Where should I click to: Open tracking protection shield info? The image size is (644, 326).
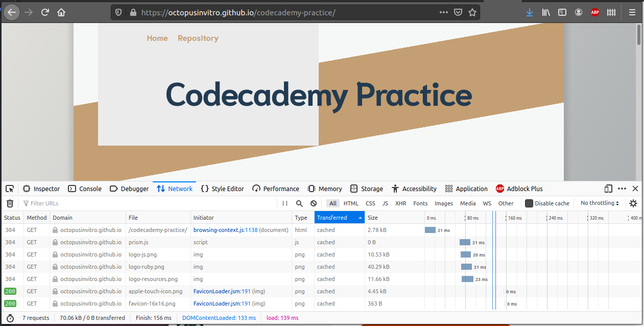tap(118, 12)
